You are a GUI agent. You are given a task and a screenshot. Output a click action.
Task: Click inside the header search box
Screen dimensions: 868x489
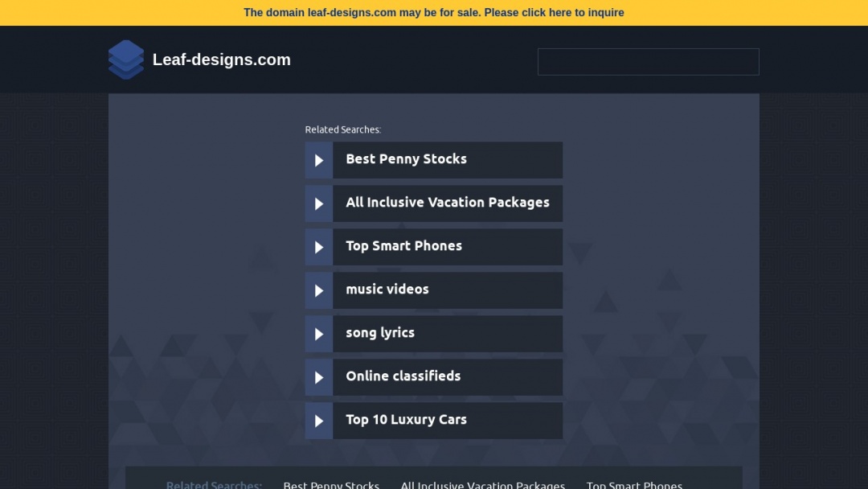(648, 62)
